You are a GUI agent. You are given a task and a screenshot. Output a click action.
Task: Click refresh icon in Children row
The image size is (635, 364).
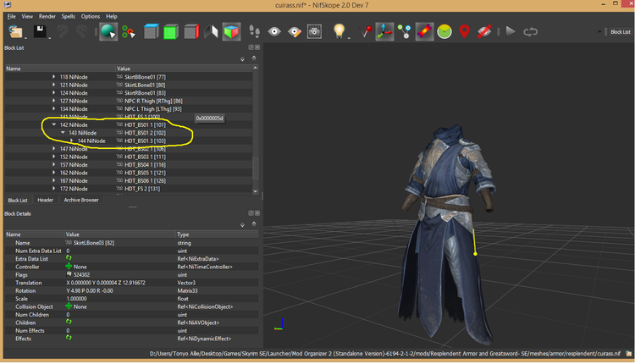click(x=69, y=322)
